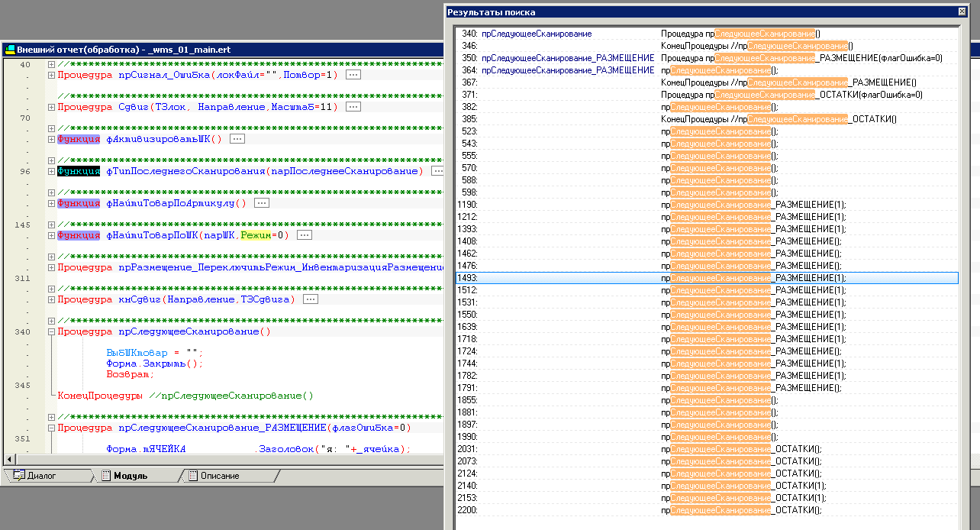980x530 pixels.
Task: Click the editor's horizontal scrollbar left arrow
Action: pyautogui.click(x=9, y=459)
